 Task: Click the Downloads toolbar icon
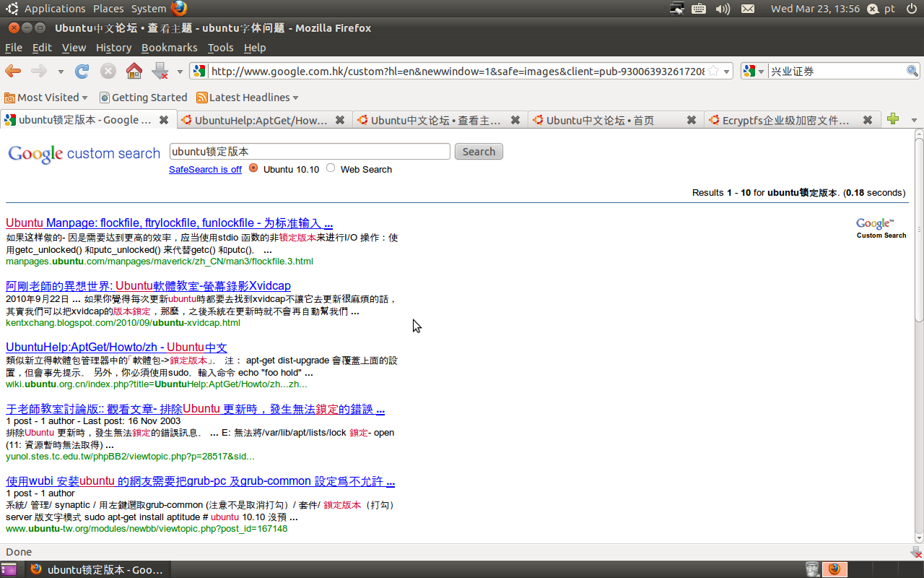160,71
